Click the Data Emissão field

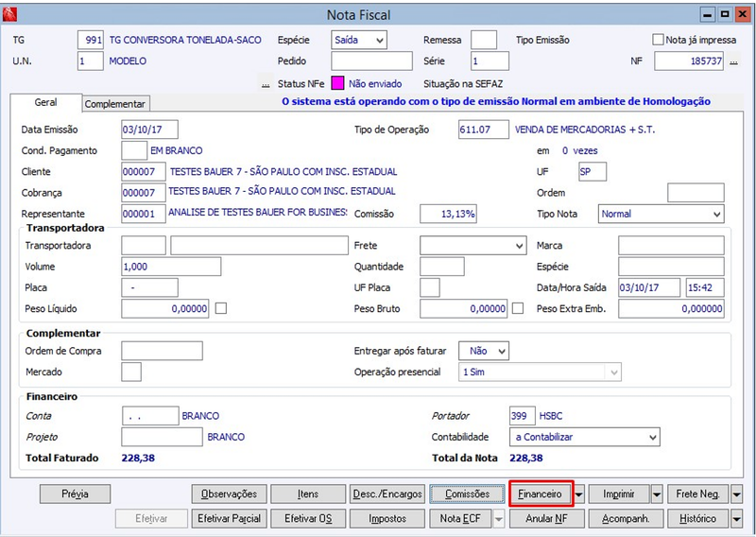coord(149,130)
